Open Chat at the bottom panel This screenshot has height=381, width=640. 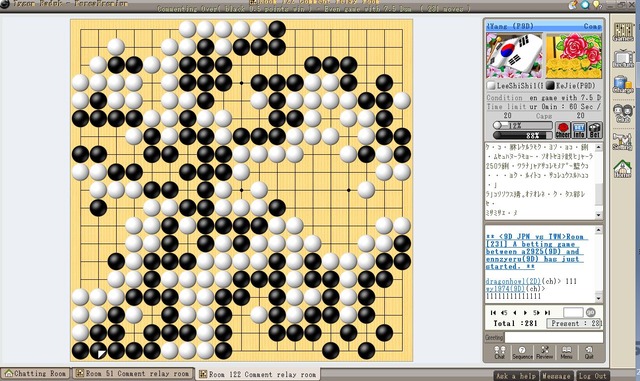click(500, 352)
